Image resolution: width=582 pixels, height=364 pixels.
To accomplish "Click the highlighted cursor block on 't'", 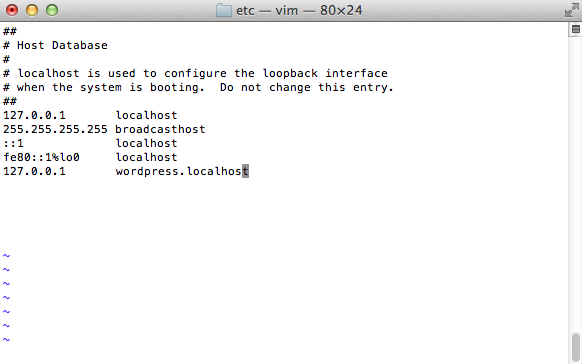I will [x=245, y=171].
